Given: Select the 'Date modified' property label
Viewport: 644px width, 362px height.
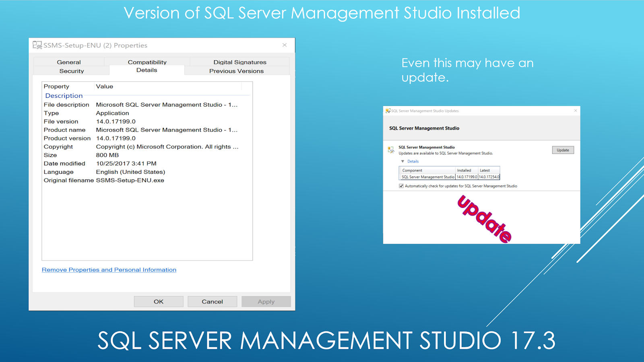Looking at the screenshot, I should [64, 164].
